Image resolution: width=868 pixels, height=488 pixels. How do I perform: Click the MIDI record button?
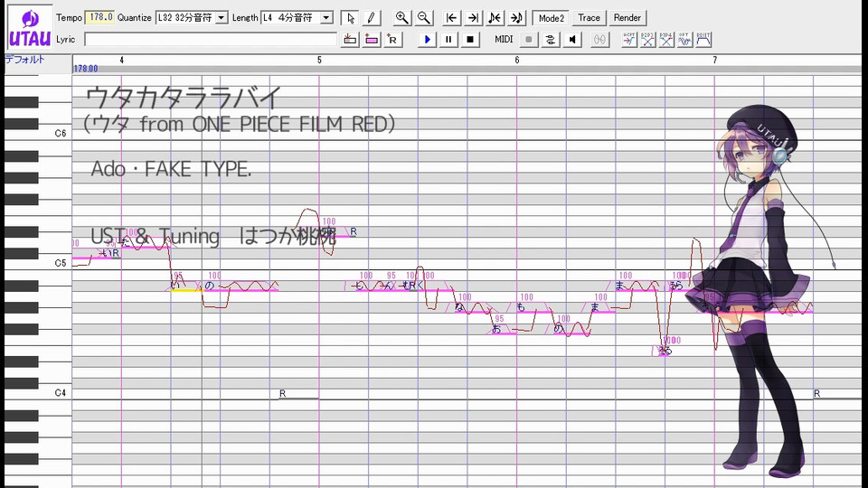(529, 39)
